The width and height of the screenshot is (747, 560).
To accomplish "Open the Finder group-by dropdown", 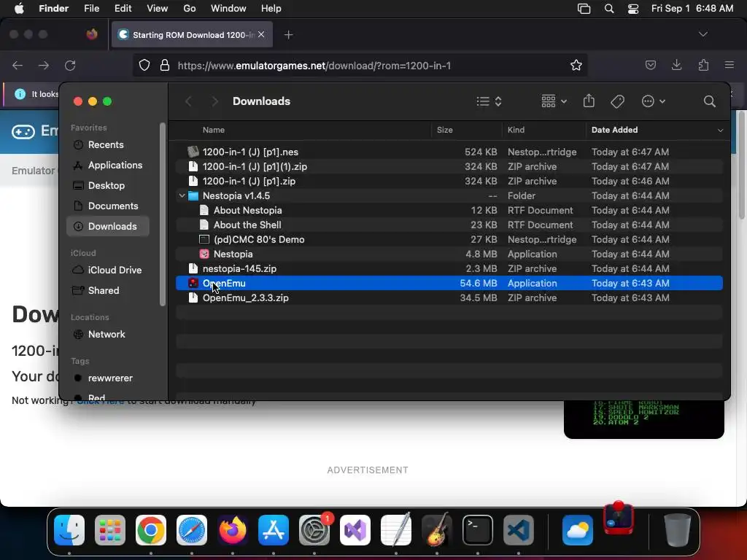I will pos(554,101).
